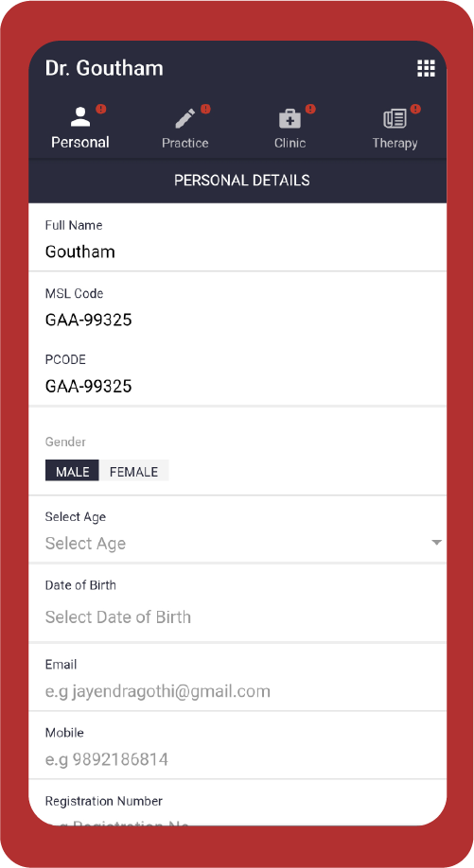Click the Mobile number input field
Screen dimensions: 474x868
tap(237, 759)
